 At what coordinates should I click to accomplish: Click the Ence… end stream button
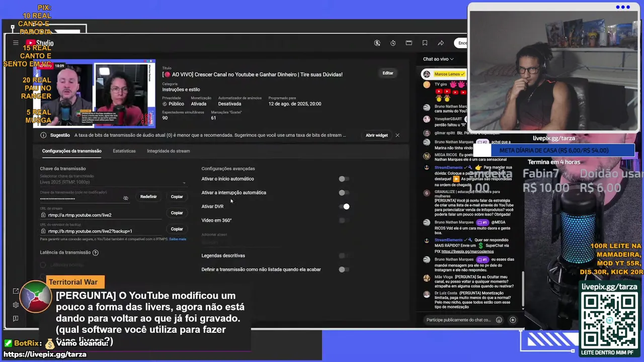461,43
